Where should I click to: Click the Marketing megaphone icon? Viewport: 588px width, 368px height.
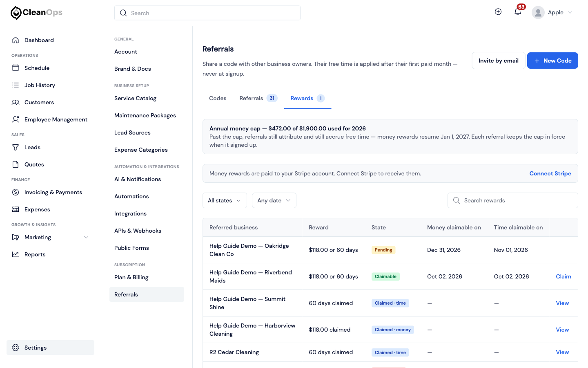point(16,237)
